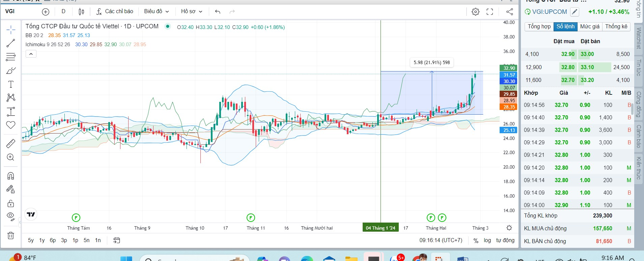Select the price range forecasting tool
Image resolution: width=644 pixels, height=261 pixels.
11,111
